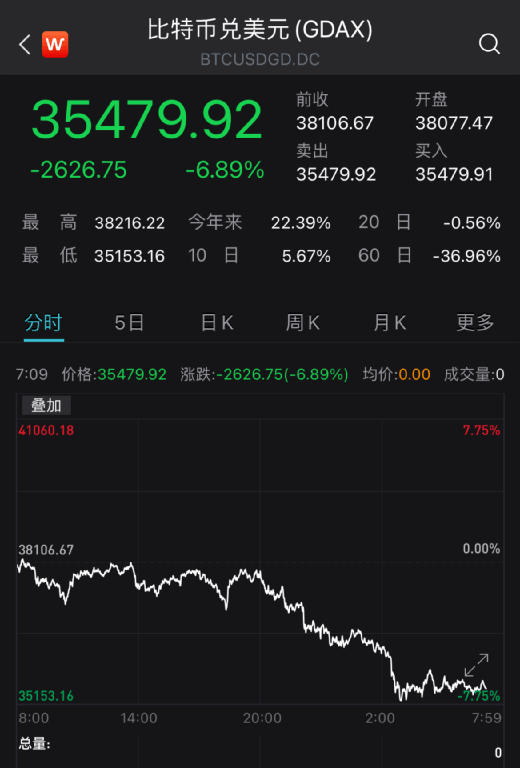Click the percent change -6.89% headline
Screen dimensions: 520x768
[225, 170]
